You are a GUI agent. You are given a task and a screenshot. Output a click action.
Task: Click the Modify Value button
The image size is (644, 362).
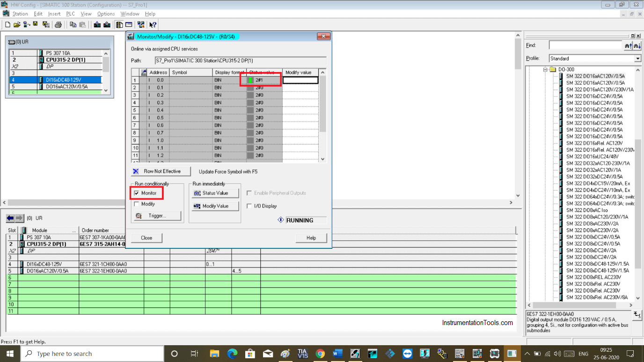pos(215,206)
